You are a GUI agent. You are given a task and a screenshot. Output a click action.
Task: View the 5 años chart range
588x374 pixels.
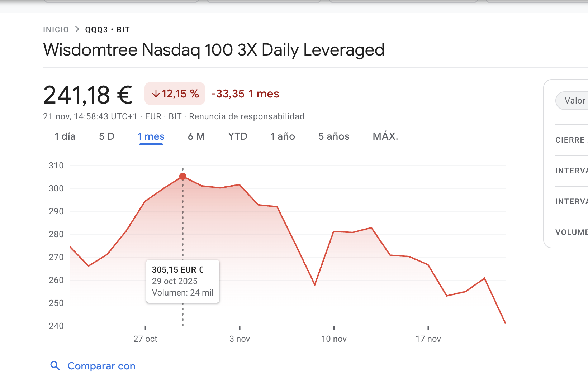(334, 136)
